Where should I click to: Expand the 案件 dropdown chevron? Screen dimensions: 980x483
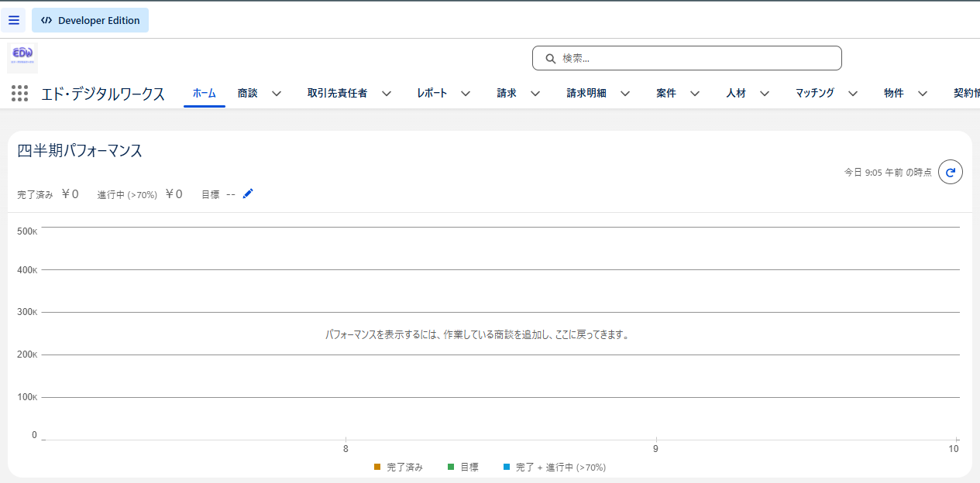(695, 94)
